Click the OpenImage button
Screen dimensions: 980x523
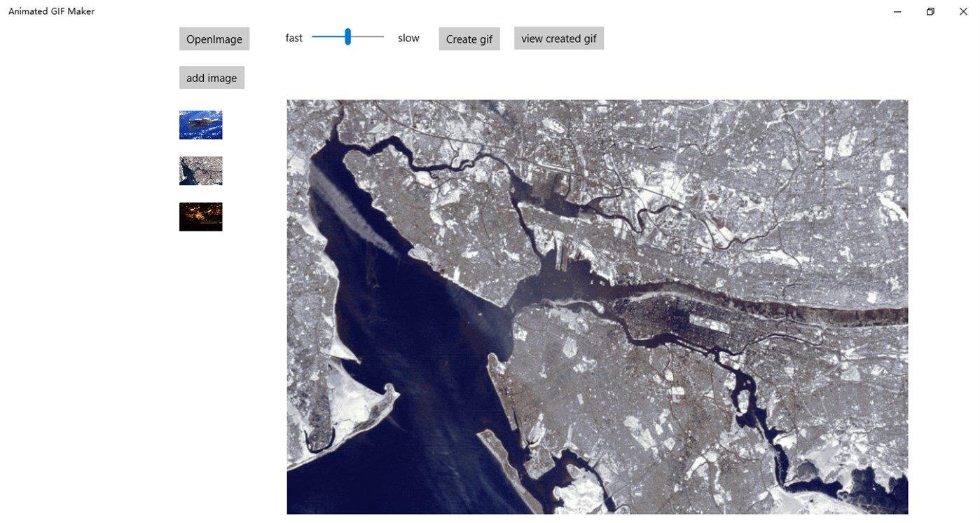[214, 39]
